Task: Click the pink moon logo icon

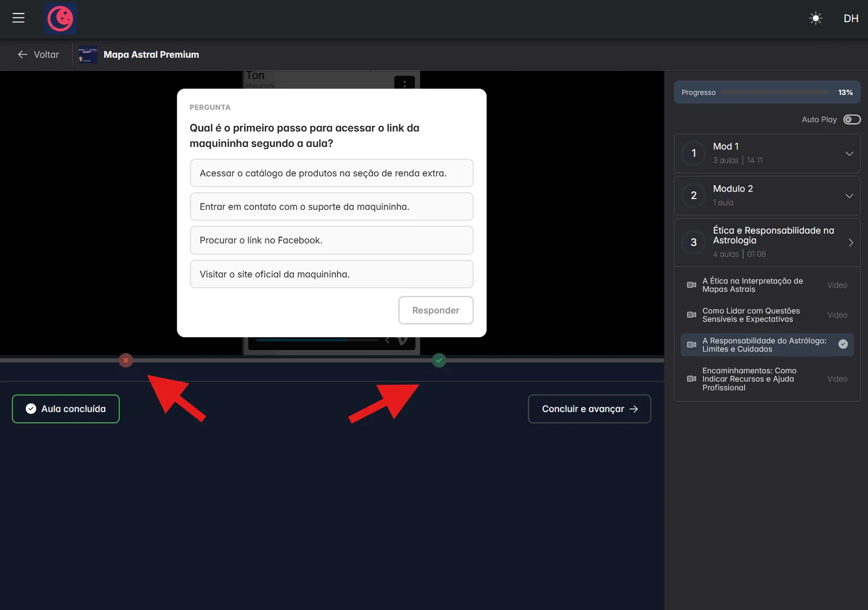Action: point(60,18)
